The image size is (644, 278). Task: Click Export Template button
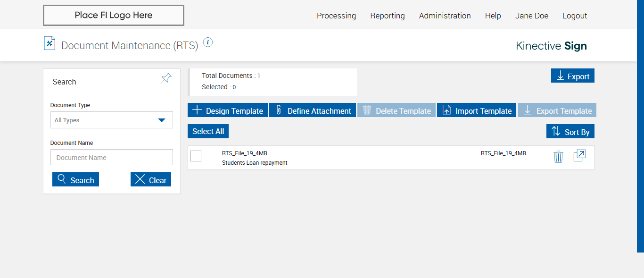click(557, 110)
